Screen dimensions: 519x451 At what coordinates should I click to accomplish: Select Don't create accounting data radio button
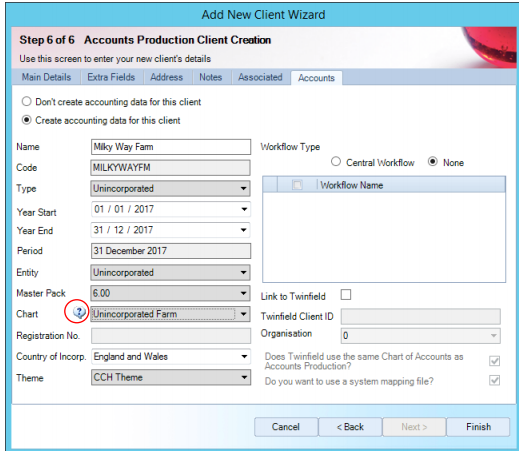click(27, 101)
